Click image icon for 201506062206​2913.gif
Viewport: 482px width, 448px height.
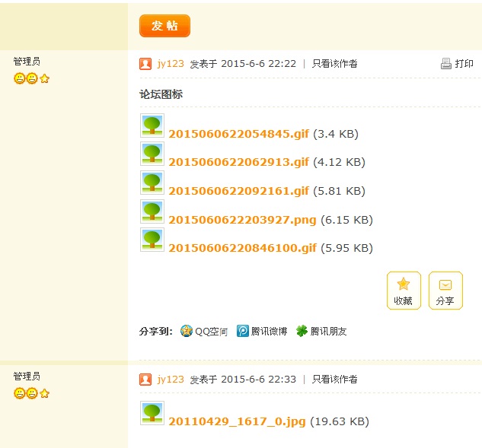pyautogui.click(x=152, y=154)
